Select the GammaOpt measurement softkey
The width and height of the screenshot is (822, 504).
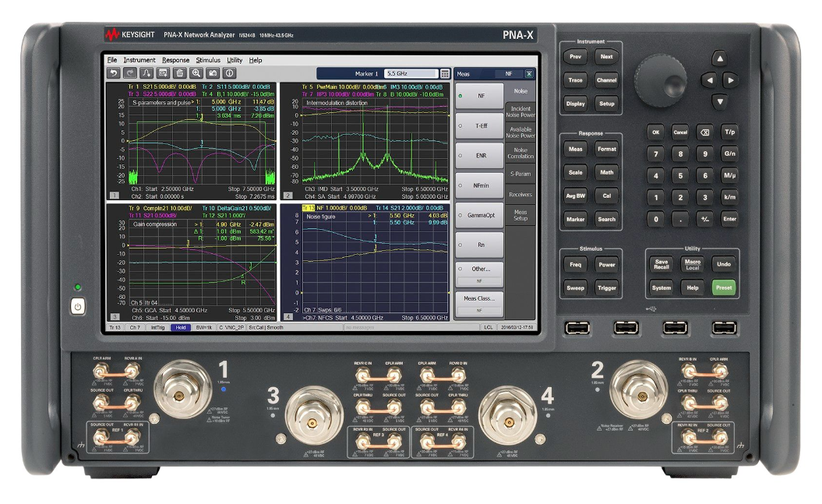pos(480,215)
